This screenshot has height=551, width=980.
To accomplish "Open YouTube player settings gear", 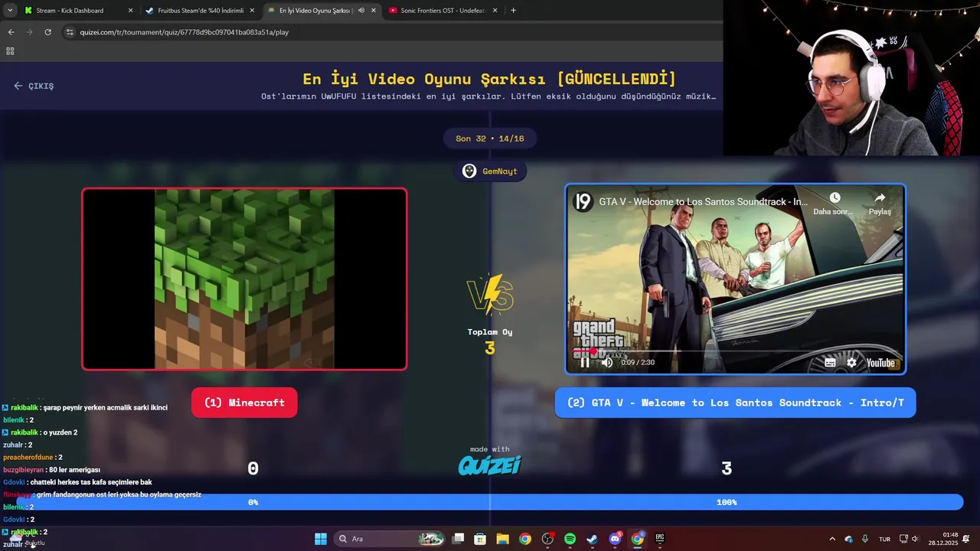I will pos(851,363).
